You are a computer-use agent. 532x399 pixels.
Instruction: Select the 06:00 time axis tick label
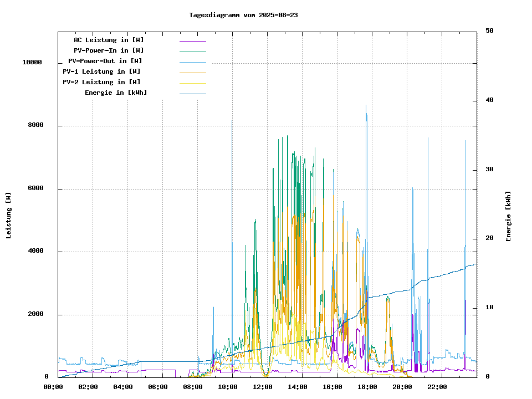pyautogui.click(x=158, y=387)
